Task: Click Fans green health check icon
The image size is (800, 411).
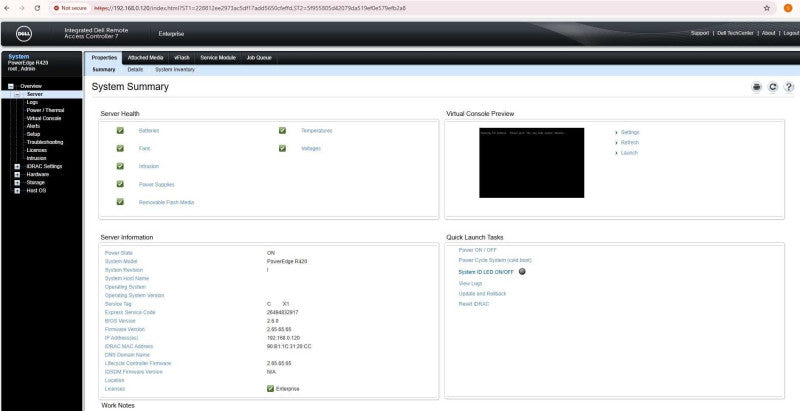Action: pyautogui.click(x=120, y=148)
